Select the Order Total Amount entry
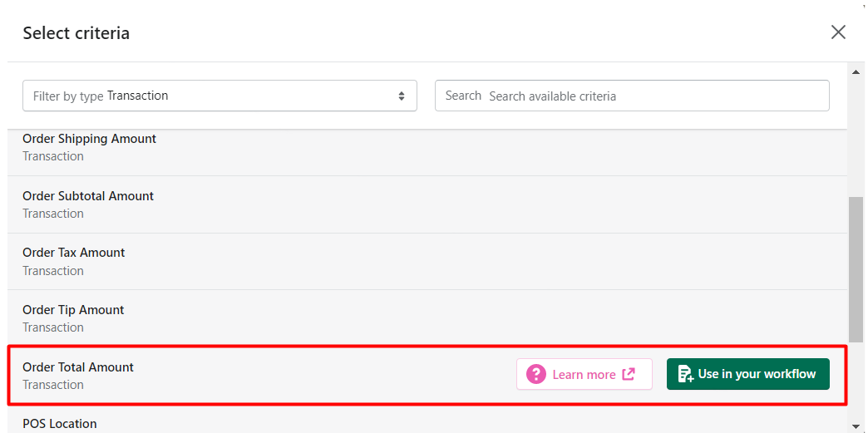Viewport: 868px width, 433px height. tap(427, 376)
